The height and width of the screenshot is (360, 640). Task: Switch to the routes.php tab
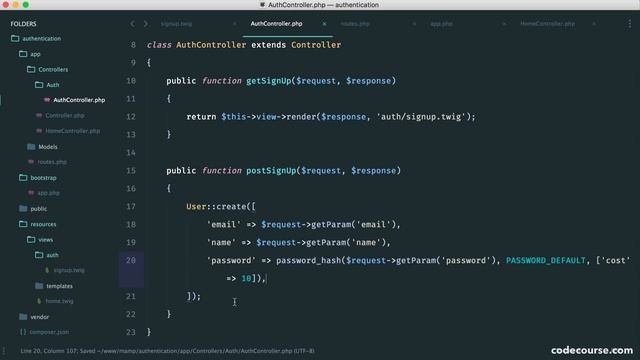pyautogui.click(x=355, y=24)
